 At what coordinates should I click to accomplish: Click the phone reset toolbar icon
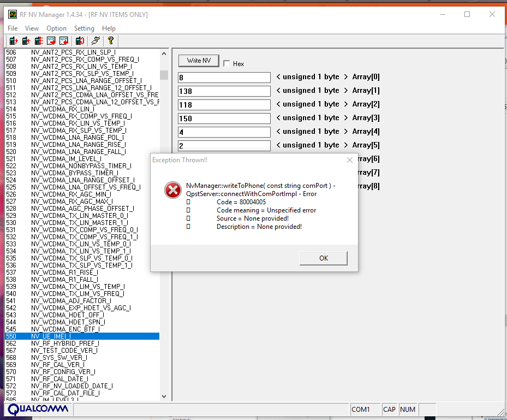[x=80, y=40]
